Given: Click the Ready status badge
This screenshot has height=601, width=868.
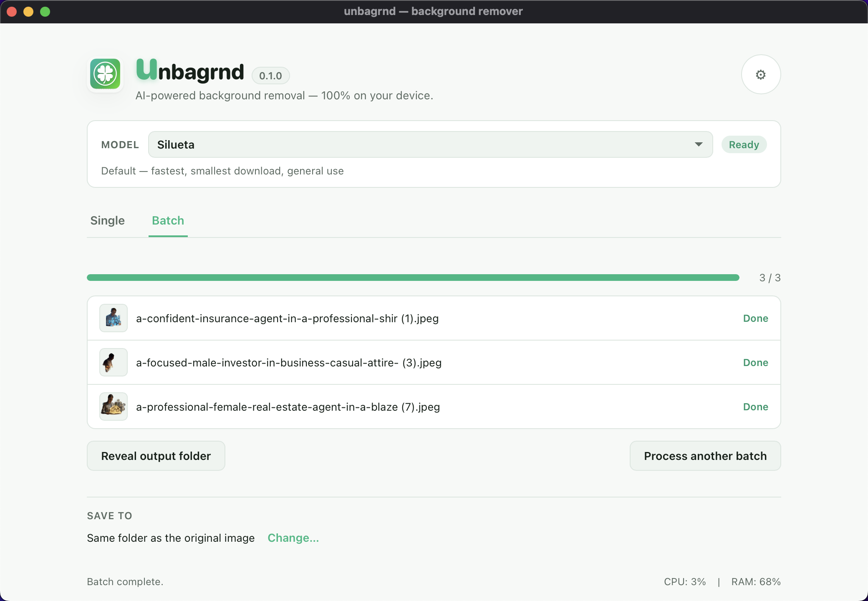Looking at the screenshot, I should pos(744,144).
